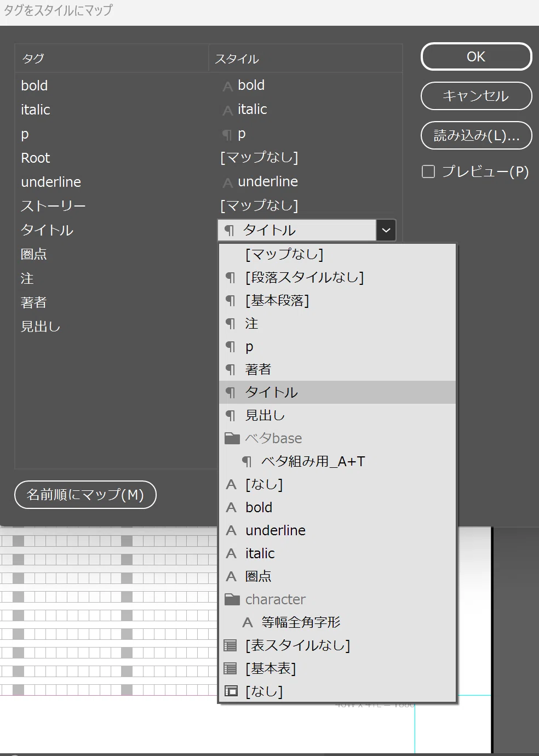The width and height of the screenshot is (539, 756).
Task: Confirm the mapping with the OK button
Action: click(476, 56)
